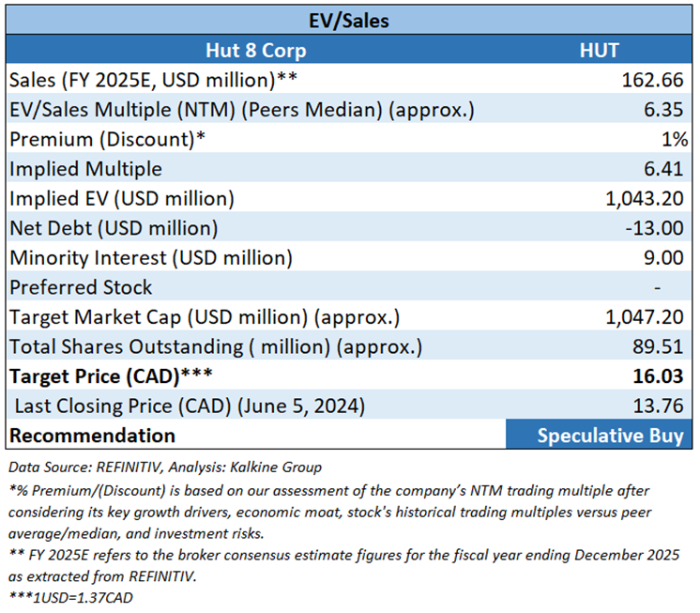Image resolution: width=700 pixels, height=613 pixels.
Task: Click the 'Target Price (CAD)***' label
Action: coord(111,376)
